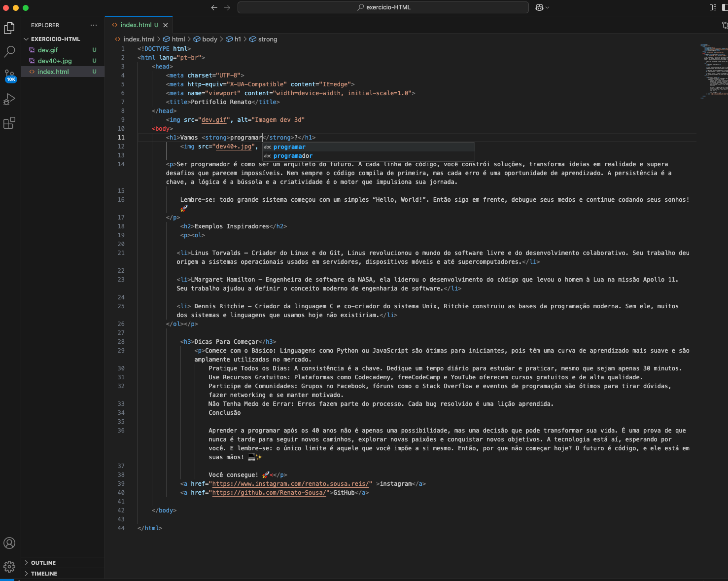Viewport: 728px width, 581px height.
Task: Click the EXPLORER panel title
Action: point(45,25)
